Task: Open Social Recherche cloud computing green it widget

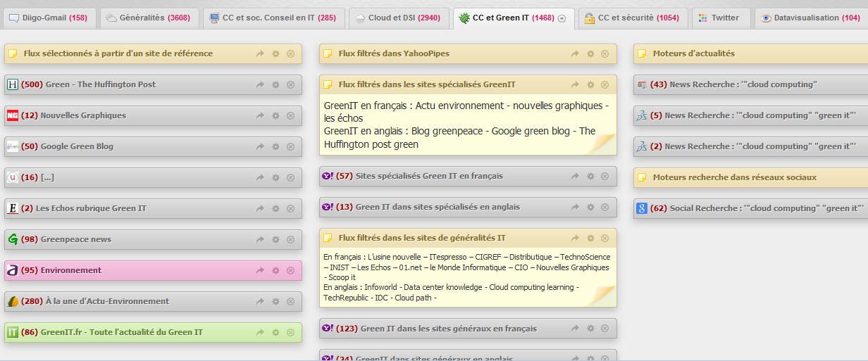Action: click(x=750, y=208)
